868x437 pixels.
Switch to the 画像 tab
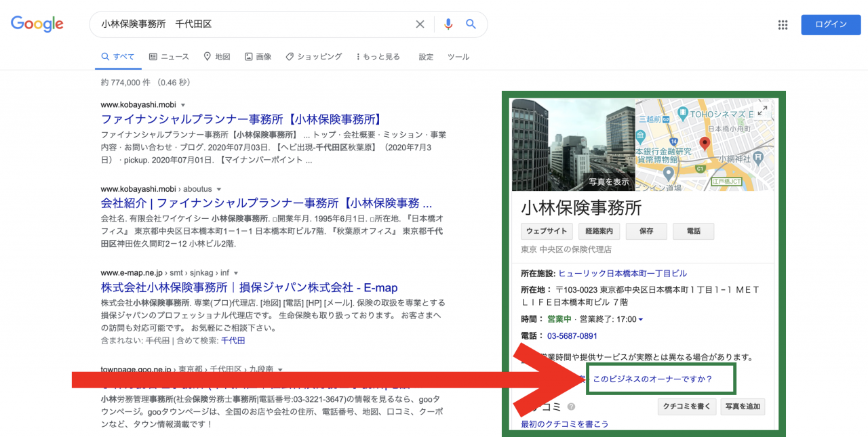tap(258, 57)
